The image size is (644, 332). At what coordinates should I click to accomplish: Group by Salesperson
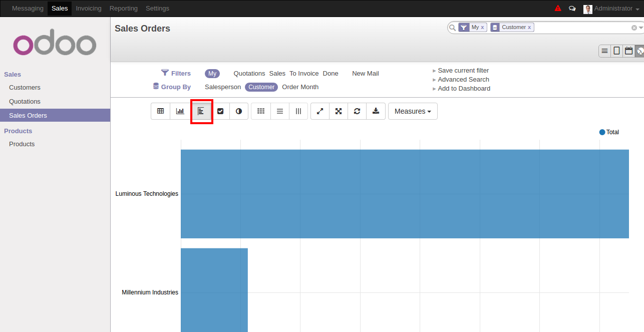coord(223,87)
